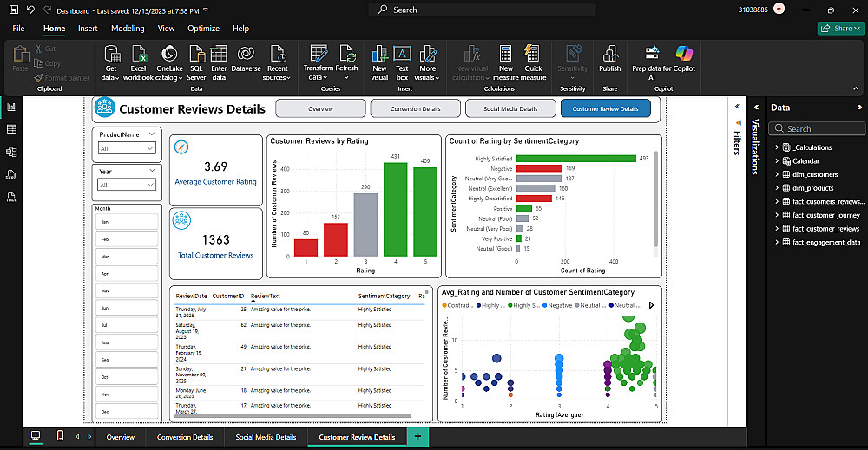This screenshot has width=868, height=450.
Task: Open the Modeling ribbon tab
Action: point(128,29)
